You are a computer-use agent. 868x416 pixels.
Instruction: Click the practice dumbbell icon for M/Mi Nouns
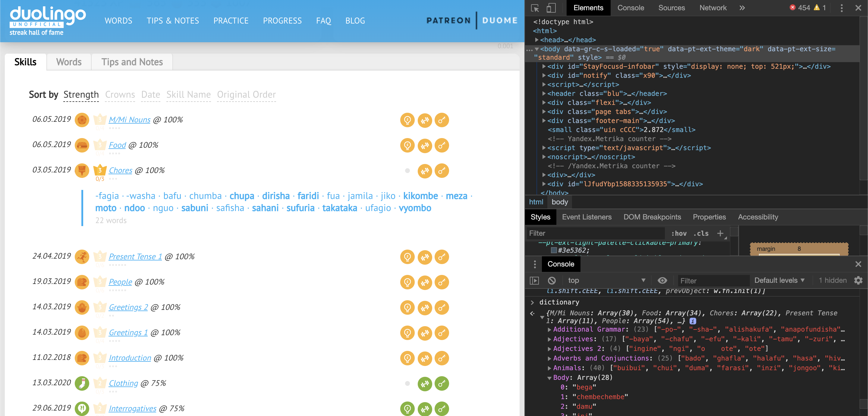pos(425,120)
